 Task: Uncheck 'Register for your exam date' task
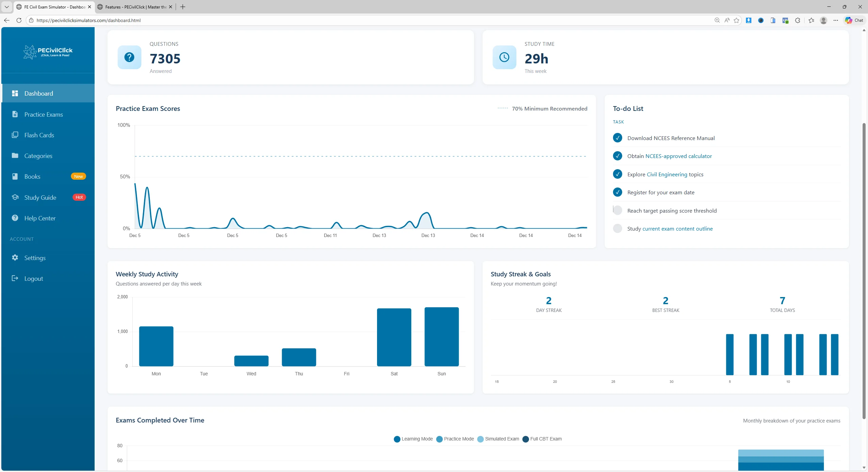pyautogui.click(x=617, y=192)
